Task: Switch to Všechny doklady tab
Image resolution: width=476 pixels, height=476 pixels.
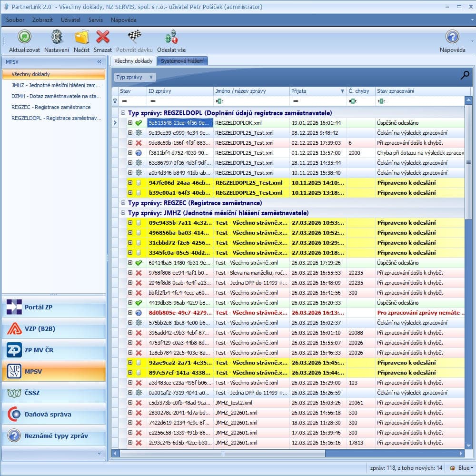Action: (133, 61)
